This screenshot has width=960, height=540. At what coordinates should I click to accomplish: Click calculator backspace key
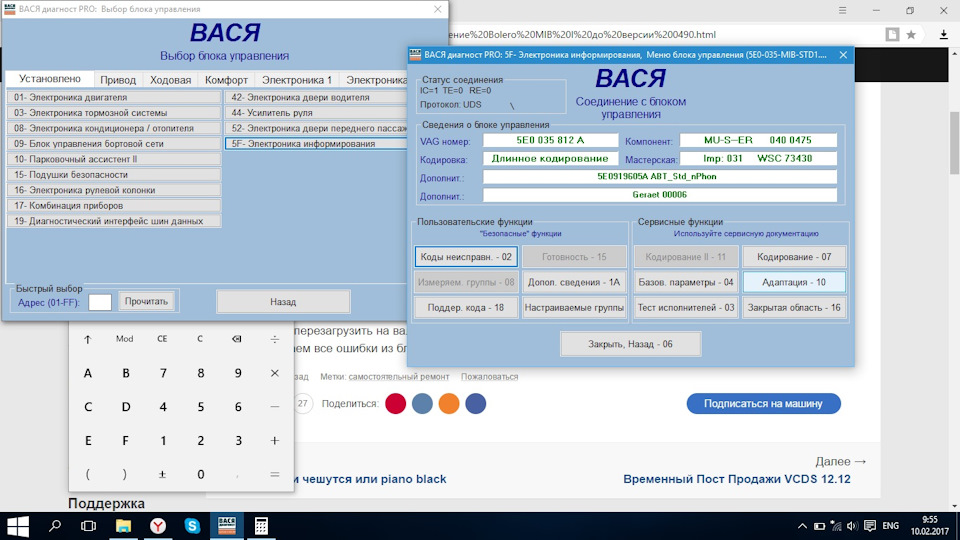click(236, 339)
